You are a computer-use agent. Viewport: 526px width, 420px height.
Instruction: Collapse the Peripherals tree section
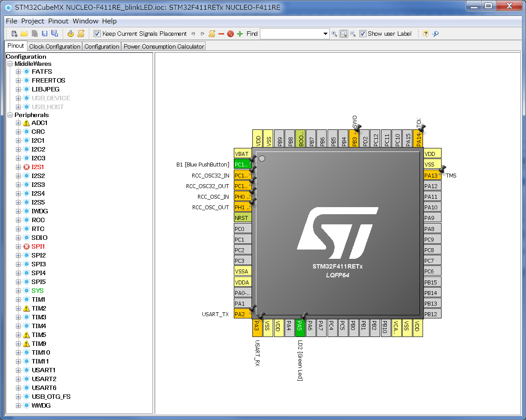pos(10,115)
